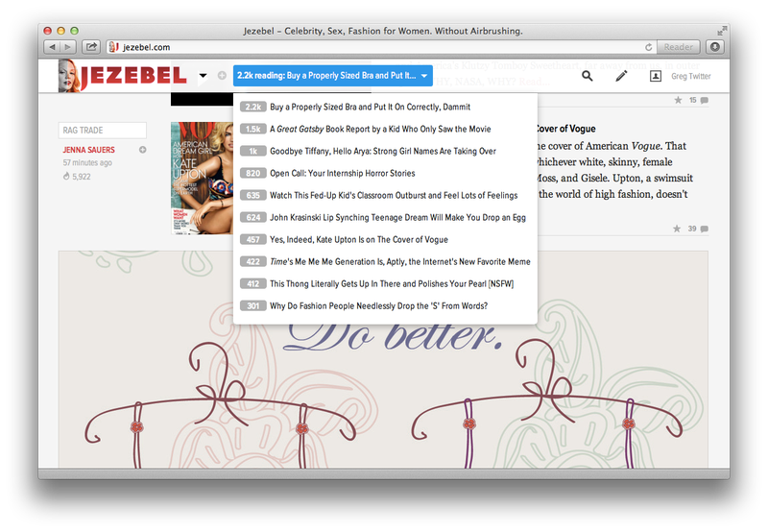Open the Safari share button
The height and width of the screenshot is (532, 768).
pos(91,47)
